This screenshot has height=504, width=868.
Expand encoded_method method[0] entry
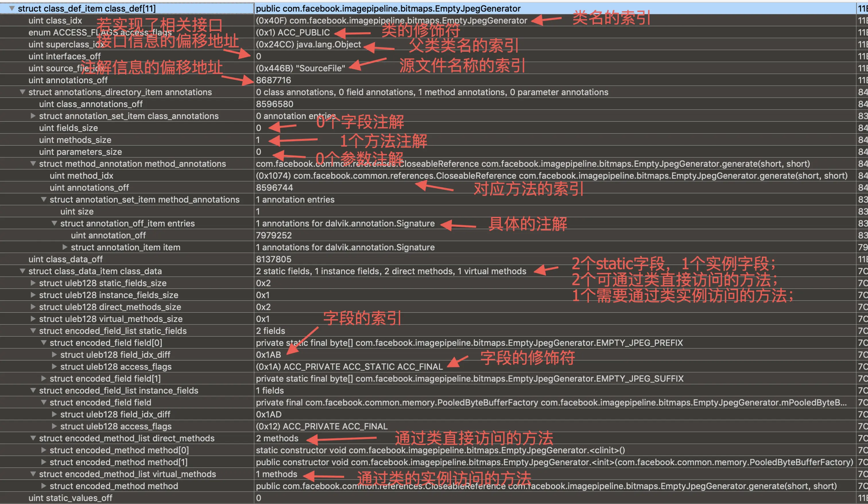[x=44, y=450]
